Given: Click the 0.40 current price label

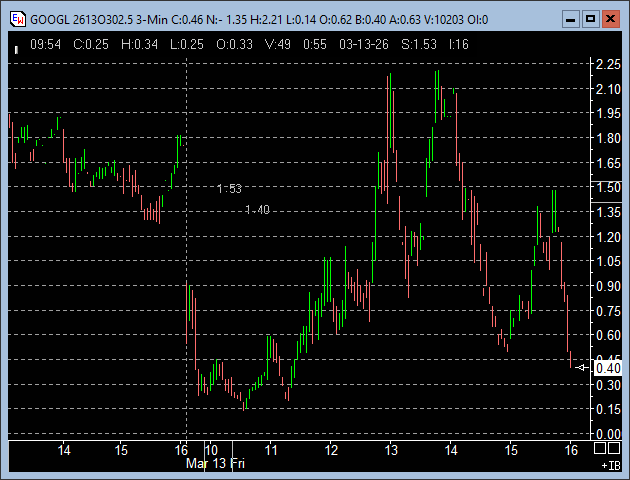Looking at the screenshot, I should tap(608, 368).
